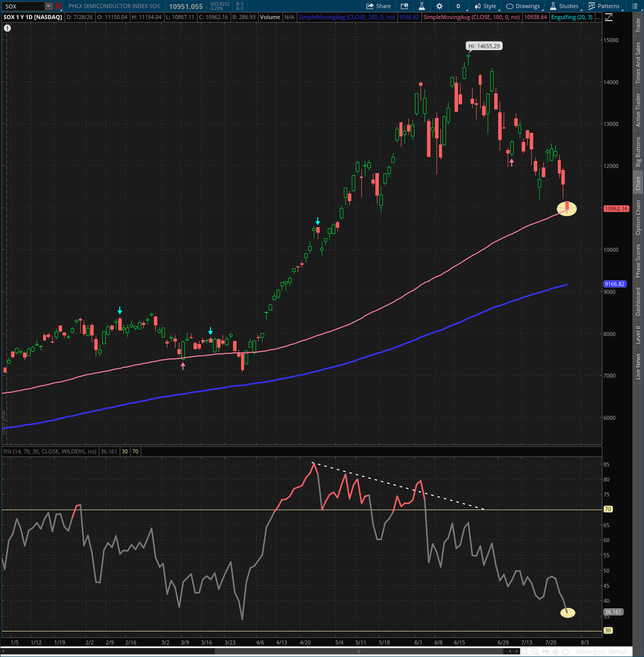Screen dimensions: 644x657
Task: Click the exclamation alert icon on chart
Action: point(7,28)
